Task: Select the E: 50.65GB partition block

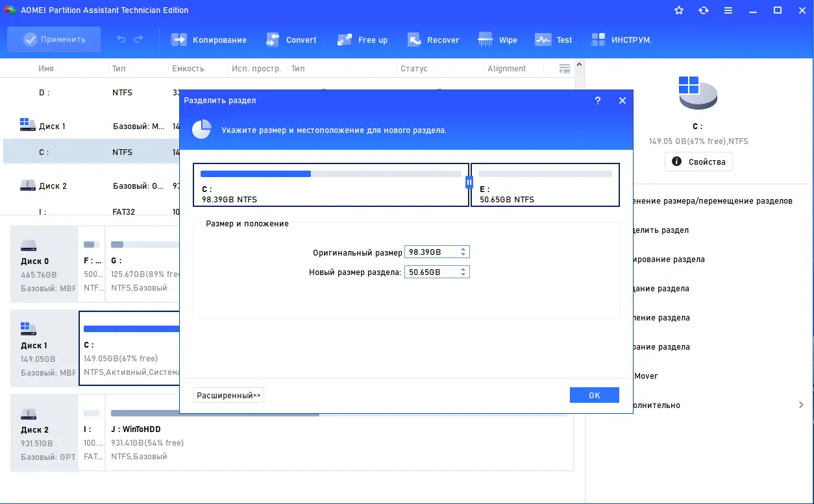Action: point(545,185)
